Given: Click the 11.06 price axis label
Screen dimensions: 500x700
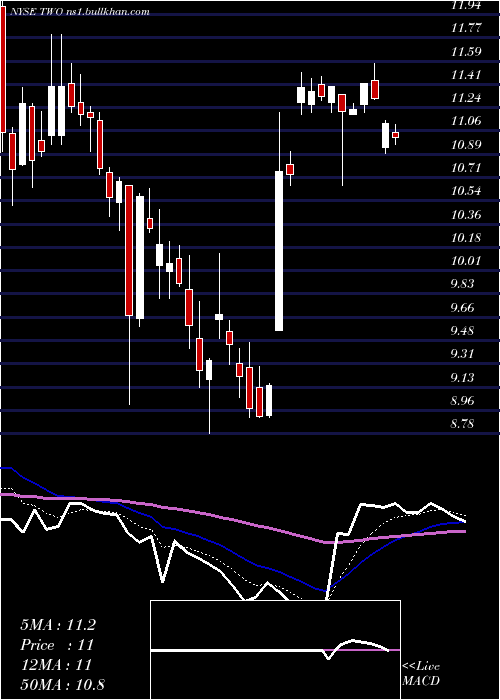Looking at the screenshot, I should point(466,121).
